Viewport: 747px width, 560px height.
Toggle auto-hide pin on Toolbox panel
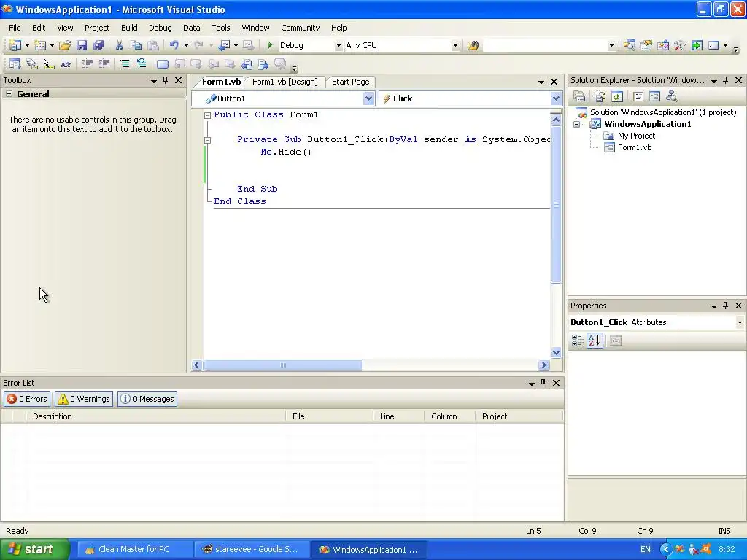pos(166,80)
